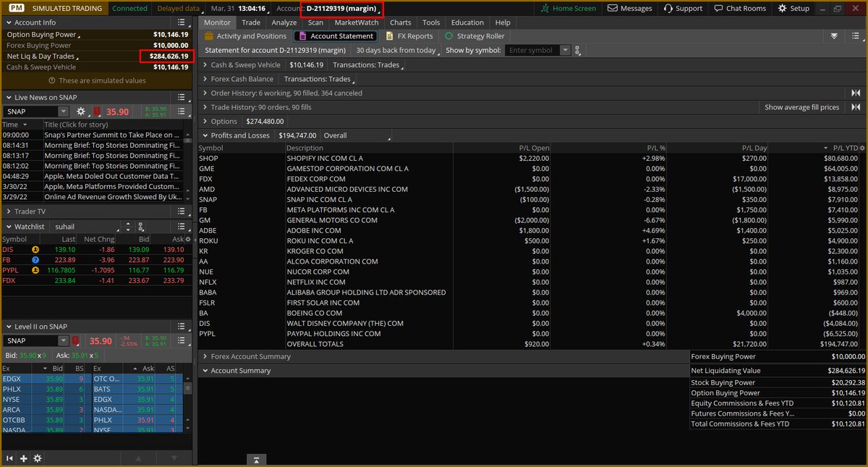Image resolution: width=868 pixels, height=467 pixels.
Task: Collapse the Level II on SNAP section
Action: tap(9, 327)
